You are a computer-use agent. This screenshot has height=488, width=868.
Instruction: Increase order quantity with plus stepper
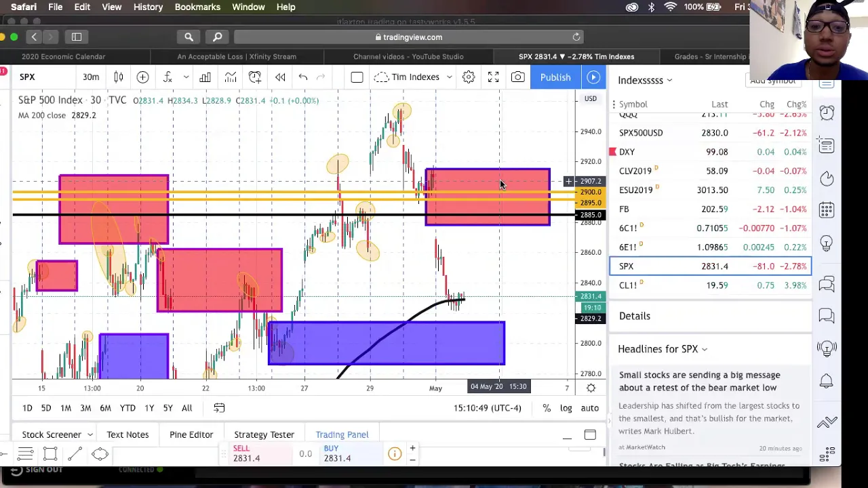pyautogui.click(x=412, y=449)
